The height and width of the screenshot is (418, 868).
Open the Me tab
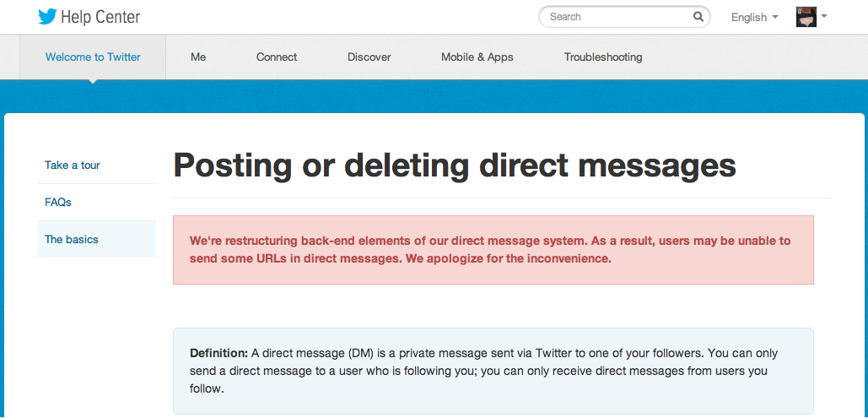point(198,57)
